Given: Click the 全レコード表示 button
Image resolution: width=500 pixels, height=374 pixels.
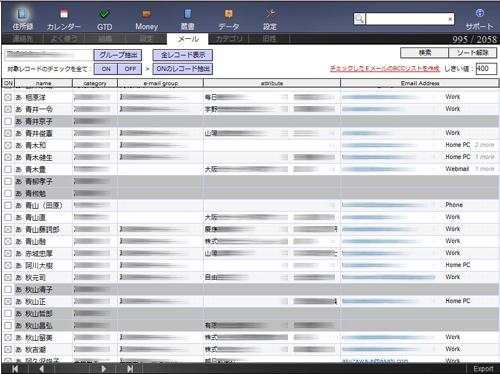Looking at the screenshot, I should [183, 55].
